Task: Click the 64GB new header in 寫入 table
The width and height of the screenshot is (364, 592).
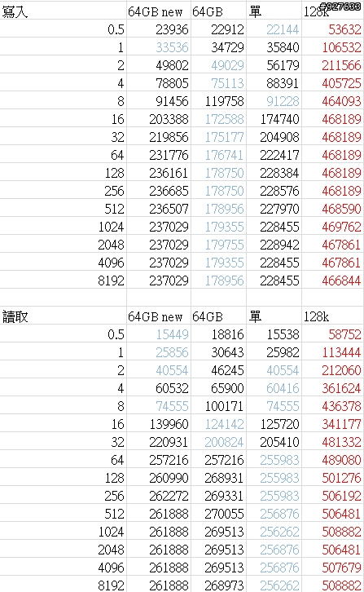Action: point(159,11)
